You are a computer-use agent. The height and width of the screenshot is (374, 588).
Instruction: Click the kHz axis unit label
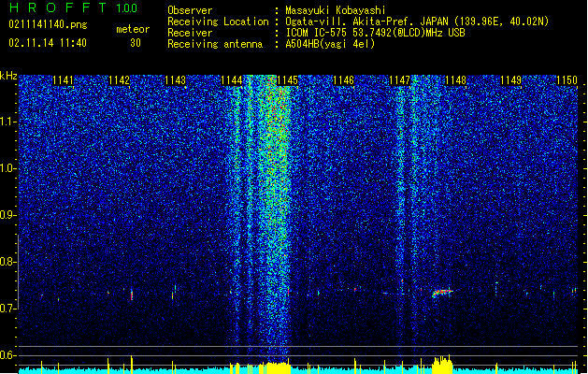click(x=8, y=76)
